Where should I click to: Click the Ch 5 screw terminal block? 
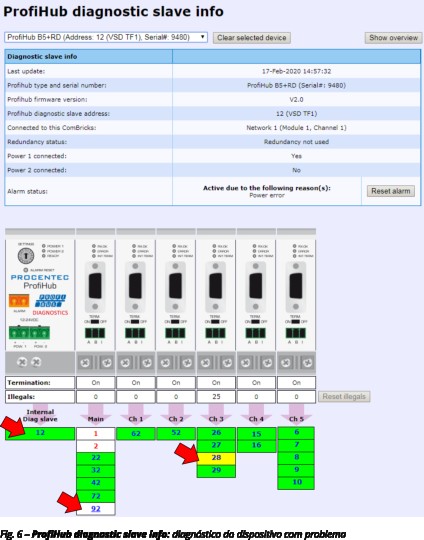click(296, 333)
